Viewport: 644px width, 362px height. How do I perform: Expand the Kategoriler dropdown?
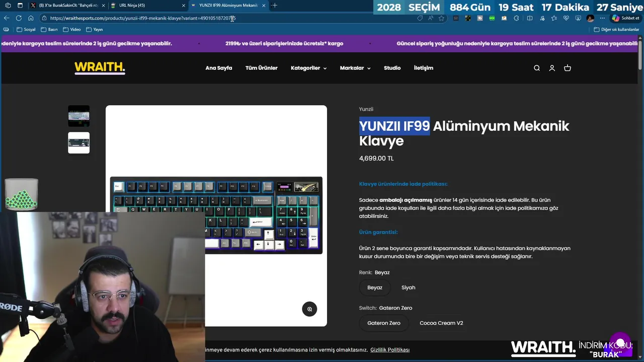click(x=308, y=68)
